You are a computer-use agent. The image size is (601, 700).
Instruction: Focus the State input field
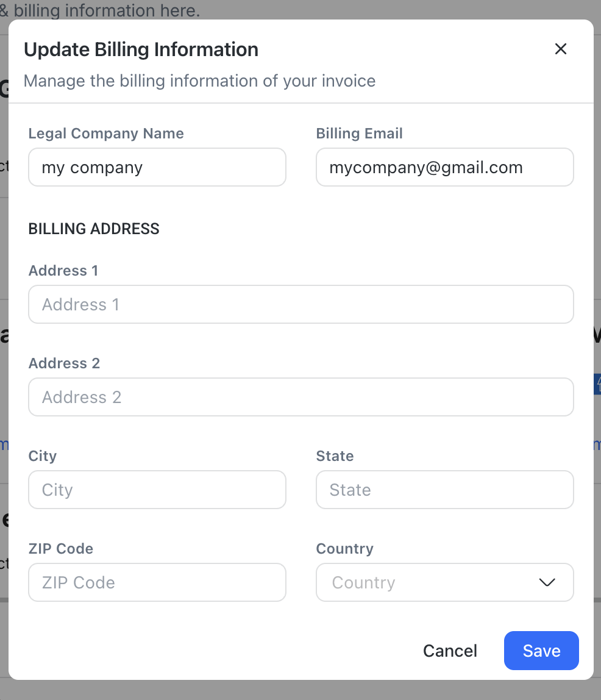444,490
